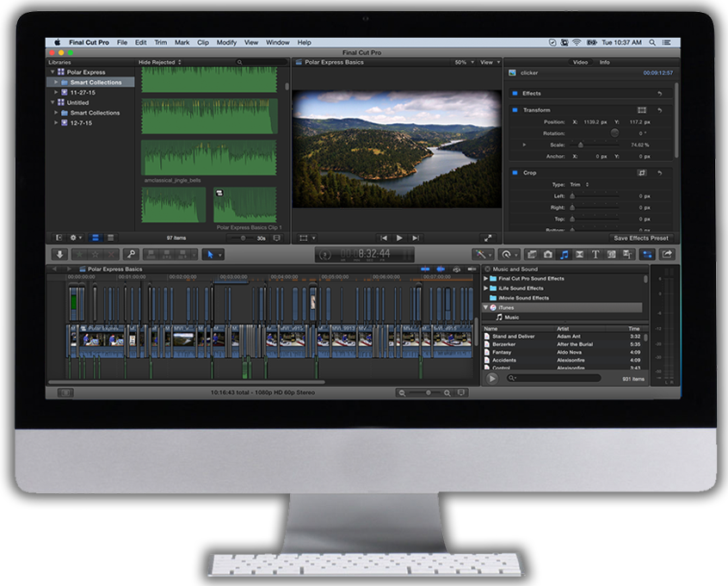
Task: Toggle audio skimming in timeline
Action: tap(441, 268)
